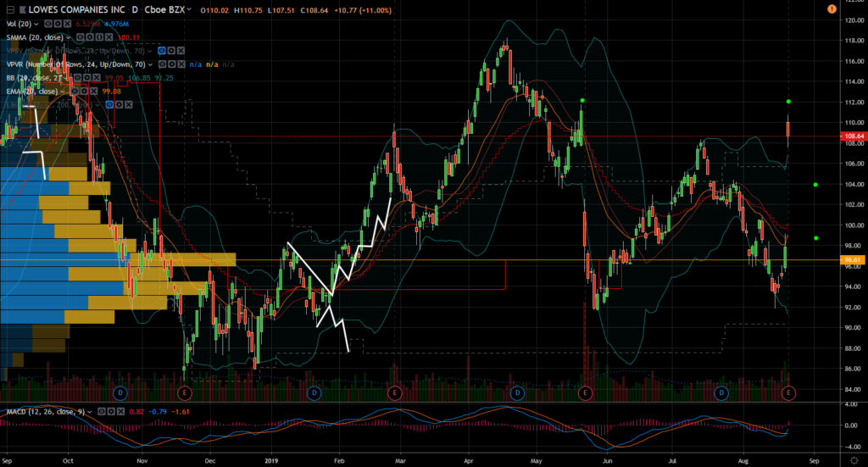Open the July dividend D marker
Viewport: 868px width, 467px height.
[x=721, y=393]
